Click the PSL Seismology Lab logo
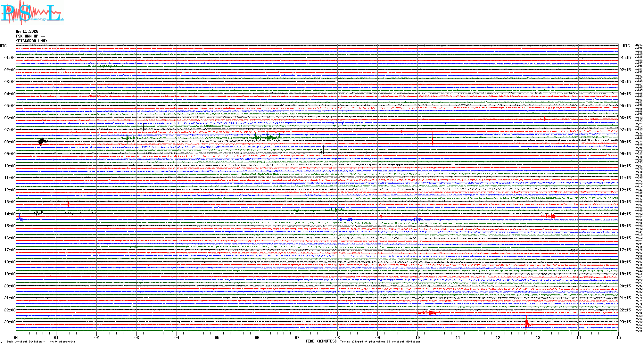The height and width of the screenshot is (346, 644). 32,13
